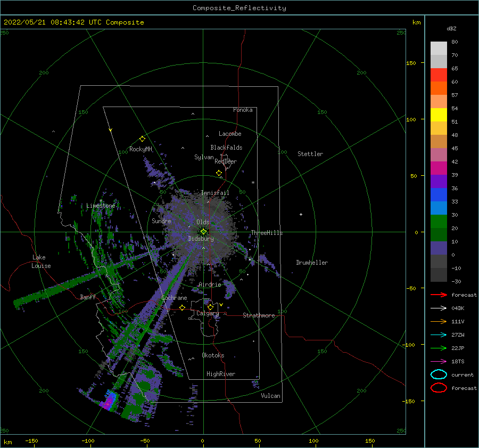The image size is (479, 448).
Task: Click the Innisfail town label
Action: click(x=215, y=193)
